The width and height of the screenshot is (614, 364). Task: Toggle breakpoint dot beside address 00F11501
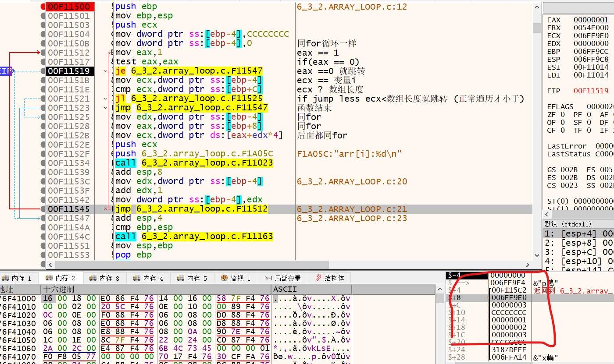tap(43, 16)
